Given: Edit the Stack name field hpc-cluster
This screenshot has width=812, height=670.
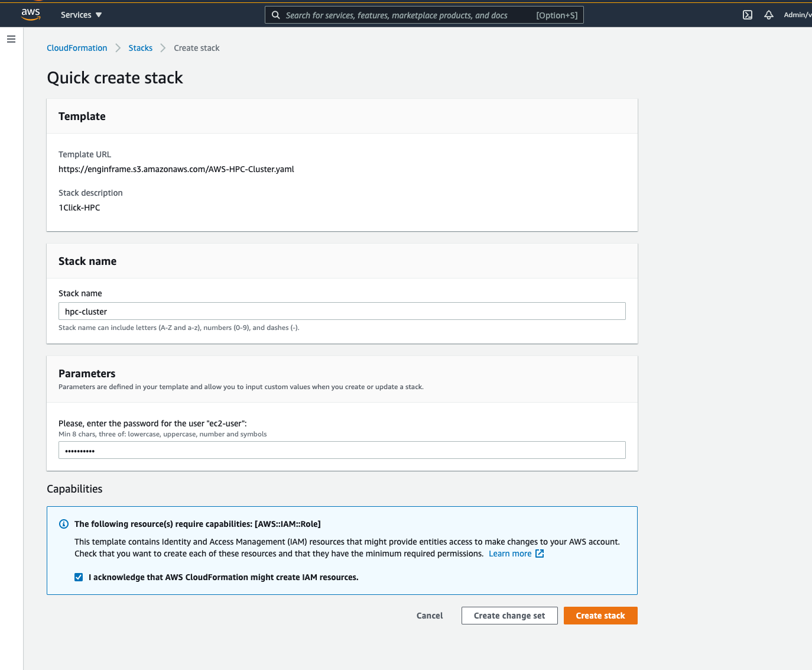Looking at the screenshot, I should 342,311.
